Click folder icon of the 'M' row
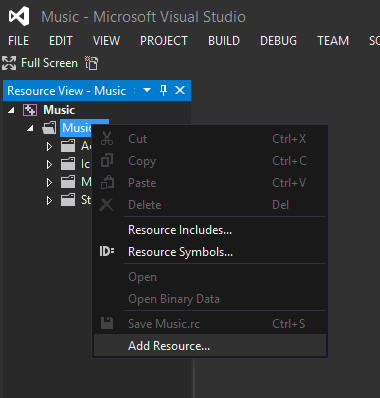380x398 pixels. click(68, 182)
